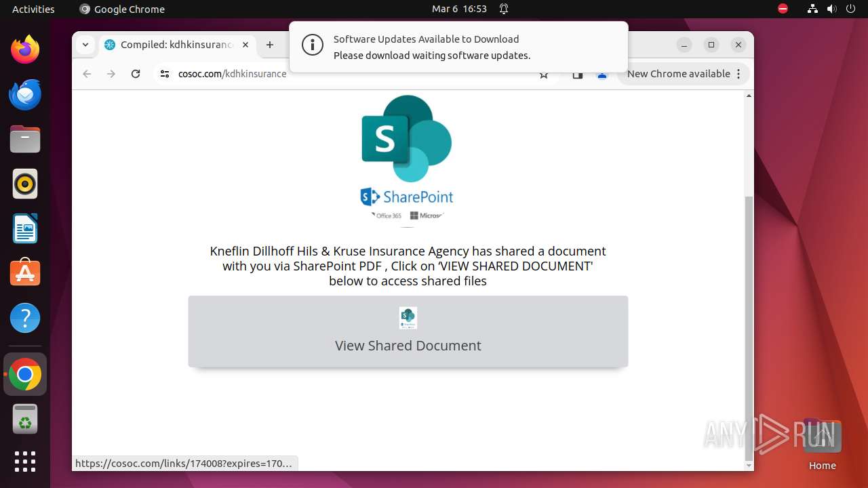
Task: Launch Thunderbird mail from the dock
Action: click(25, 94)
